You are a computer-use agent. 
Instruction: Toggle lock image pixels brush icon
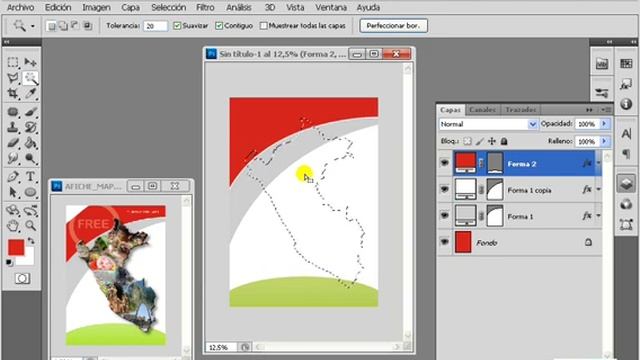(x=480, y=141)
